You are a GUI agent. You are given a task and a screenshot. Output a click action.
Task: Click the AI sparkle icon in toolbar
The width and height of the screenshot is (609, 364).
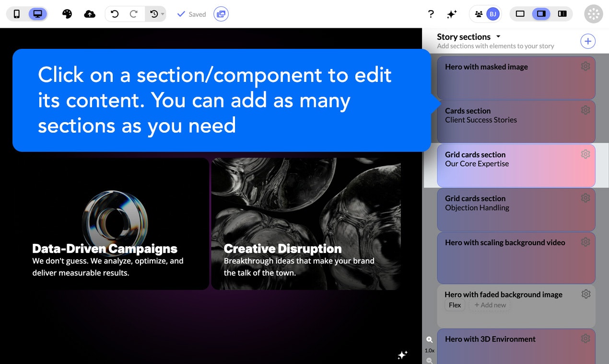coord(451,14)
